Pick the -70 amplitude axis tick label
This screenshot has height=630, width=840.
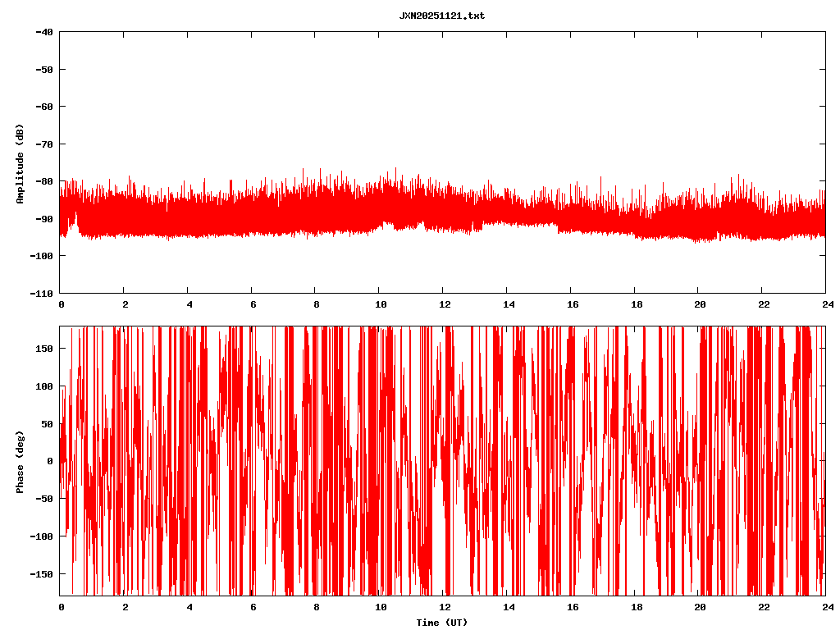click(x=44, y=144)
